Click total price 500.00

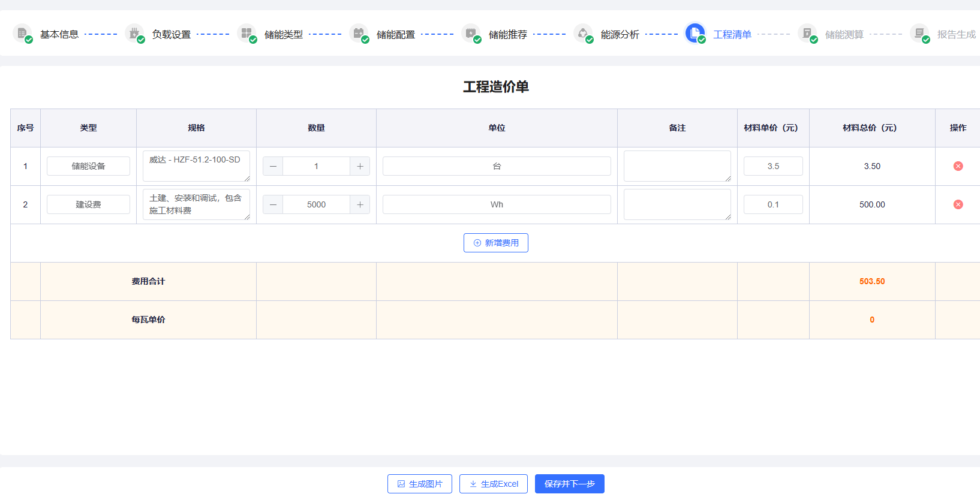tap(872, 204)
